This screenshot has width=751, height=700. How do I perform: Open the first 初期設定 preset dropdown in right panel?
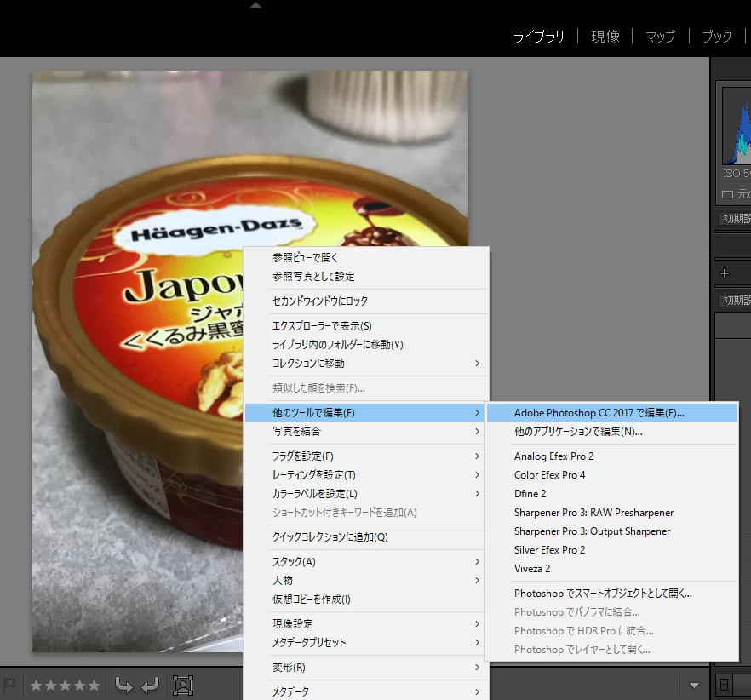coord(735,219)
